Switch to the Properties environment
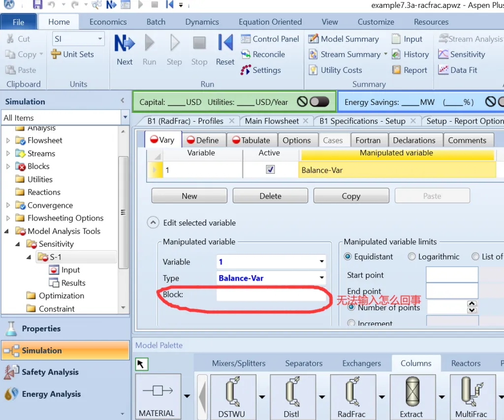 [65, 328]
